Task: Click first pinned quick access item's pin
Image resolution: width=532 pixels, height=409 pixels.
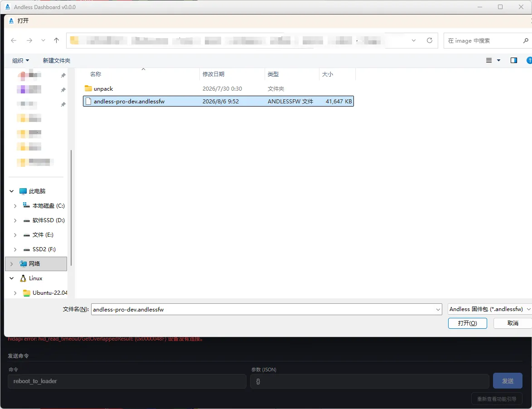Action: pos(63,75)
